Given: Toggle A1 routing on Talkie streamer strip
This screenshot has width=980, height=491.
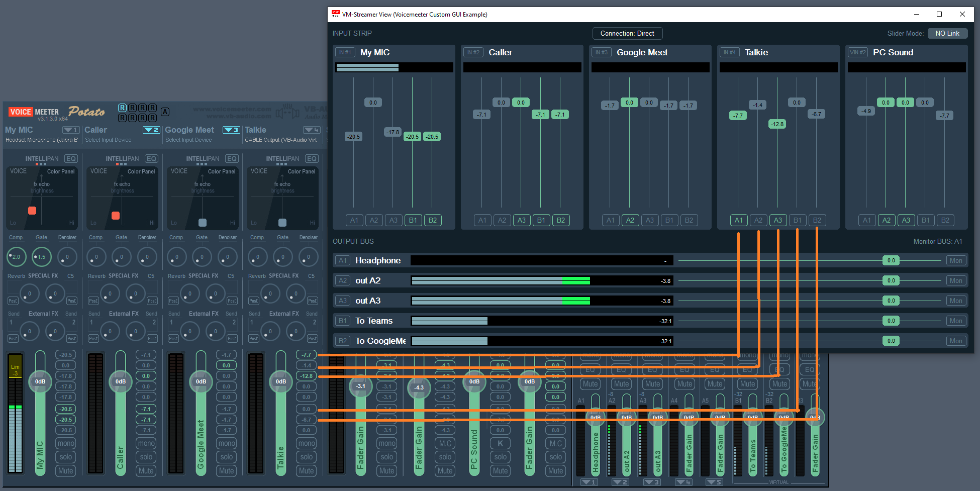Looking at the screenshot, I should tap(739, 220).
